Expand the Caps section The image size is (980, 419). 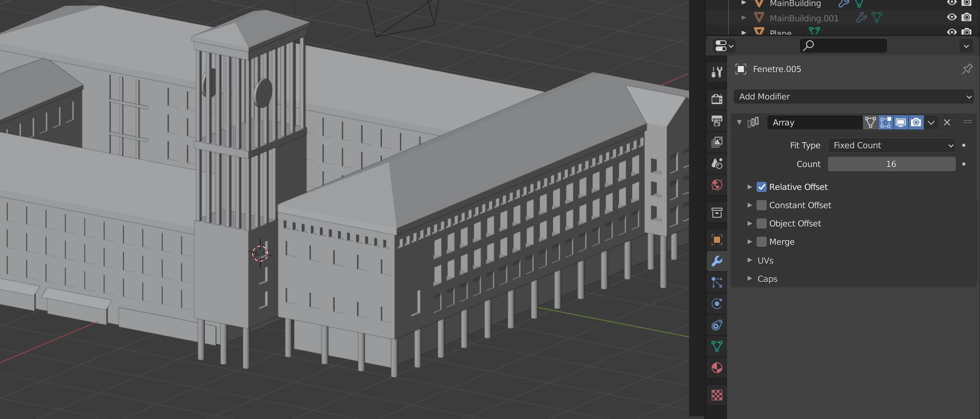749,278
